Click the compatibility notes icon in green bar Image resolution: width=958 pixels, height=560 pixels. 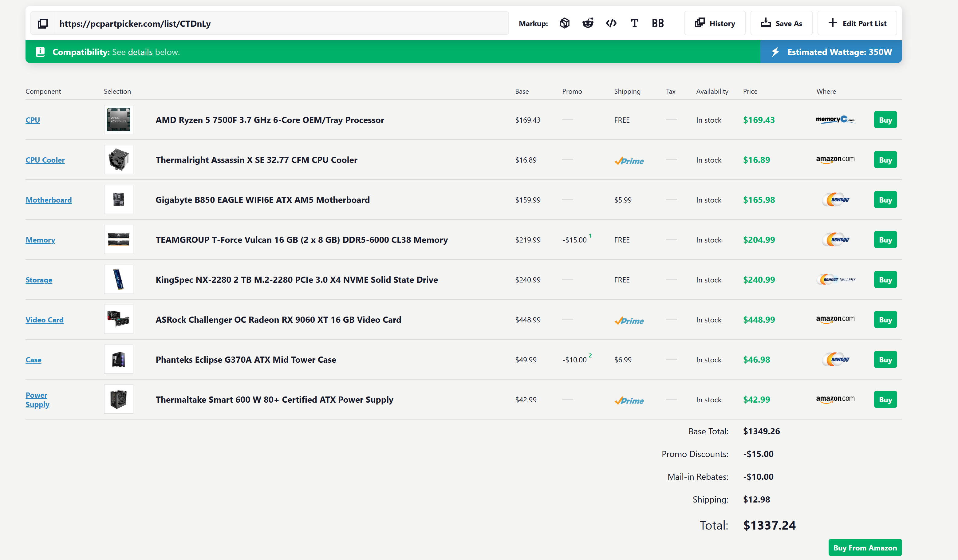(40, 52)
